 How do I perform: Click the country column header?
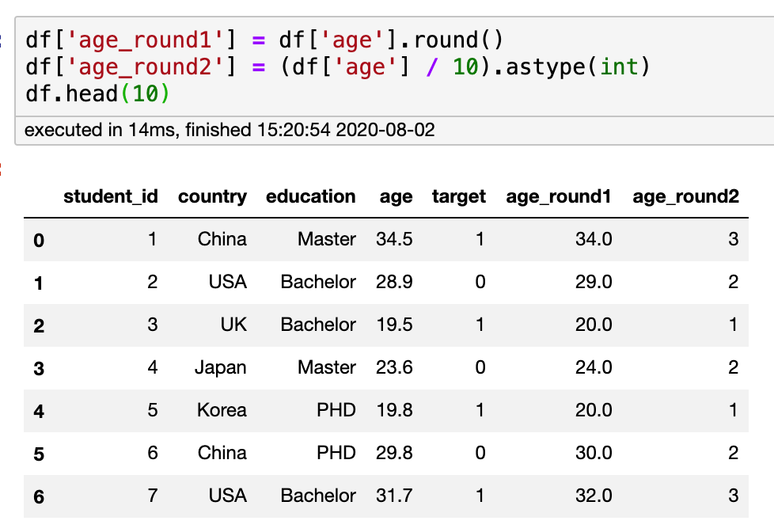pyautogui.click(x=212, y=196)
